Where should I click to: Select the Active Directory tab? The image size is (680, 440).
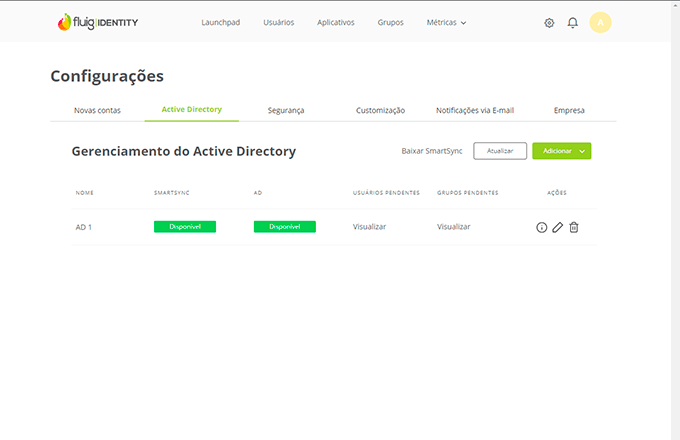click(192, 110)
